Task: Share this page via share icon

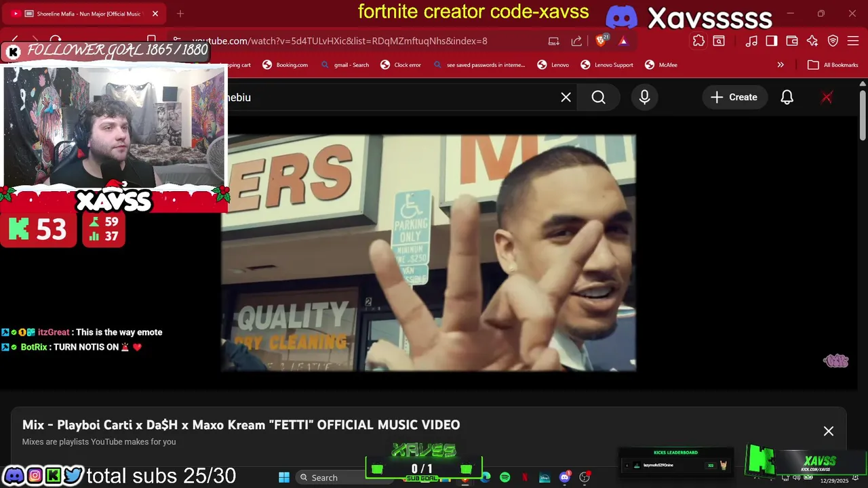Action: pyautogui.click(x=576, y=41)
